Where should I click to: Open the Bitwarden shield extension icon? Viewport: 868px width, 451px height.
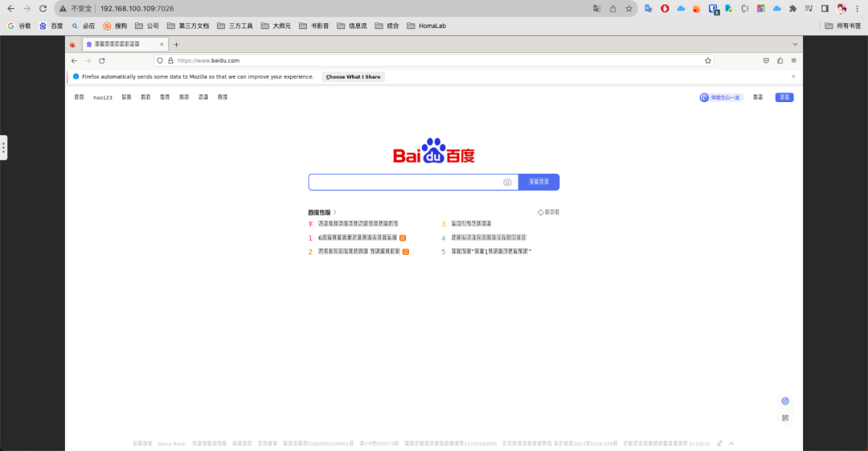[714, 9]
